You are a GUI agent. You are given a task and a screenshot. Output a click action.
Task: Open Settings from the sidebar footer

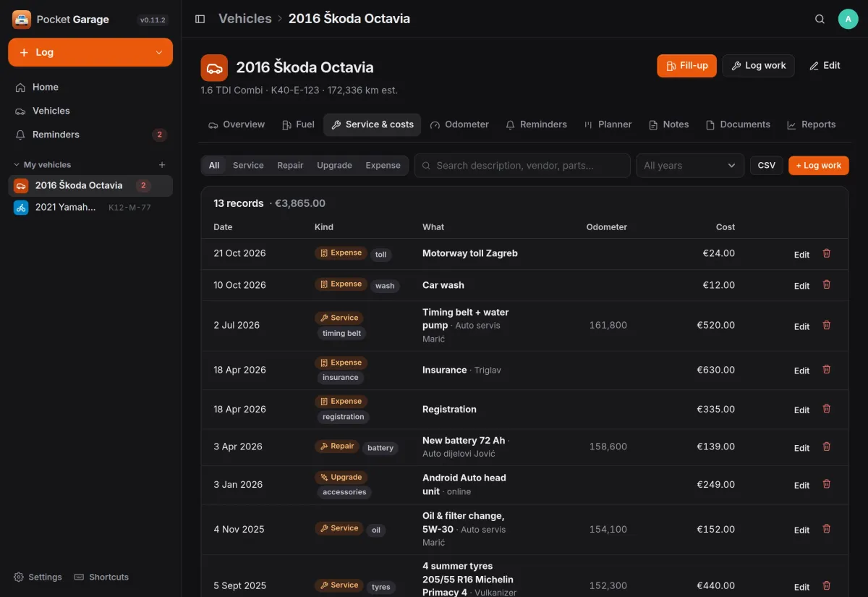38,577
